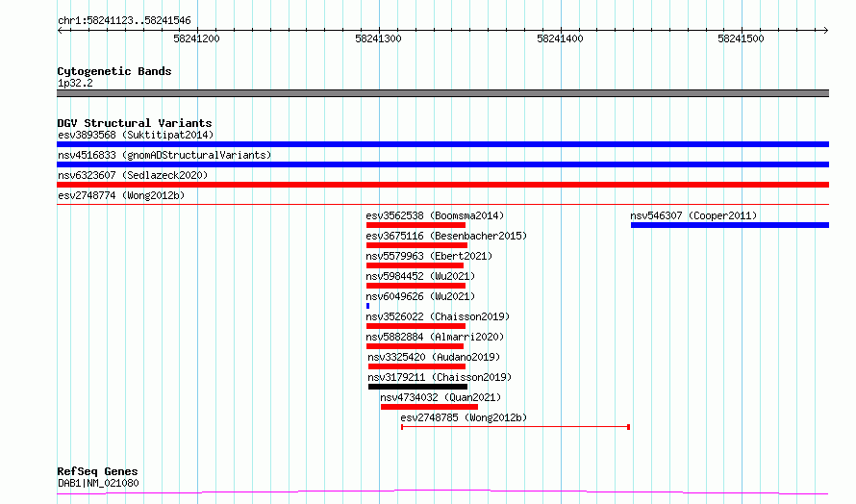Click the red bar under nsv5882884

(x=415, y=346)
